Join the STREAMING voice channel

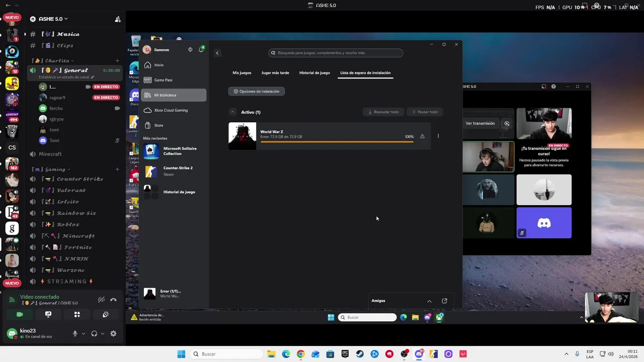click(75, 282)
